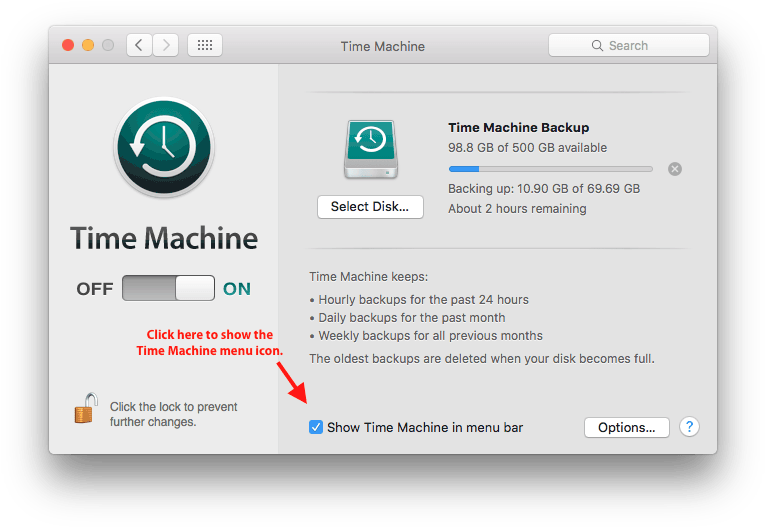Click the large Time Machine wordmark text

tap(164, 238)
